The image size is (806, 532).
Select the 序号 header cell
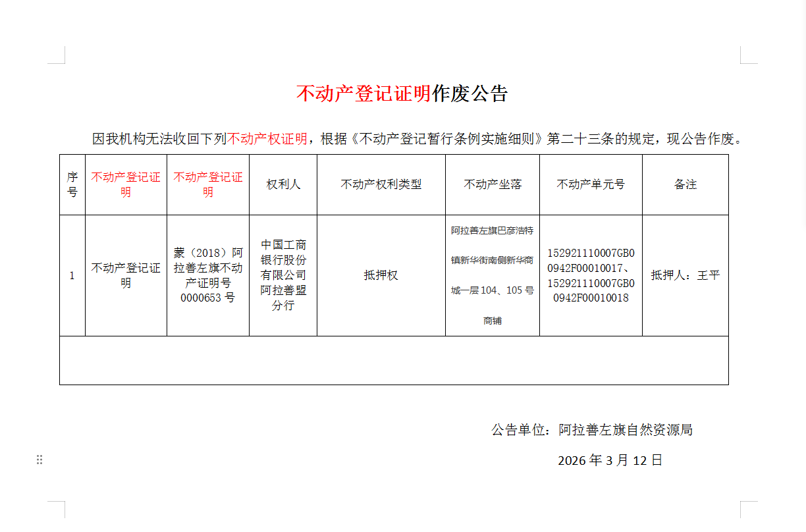click(x=72, y=184)
